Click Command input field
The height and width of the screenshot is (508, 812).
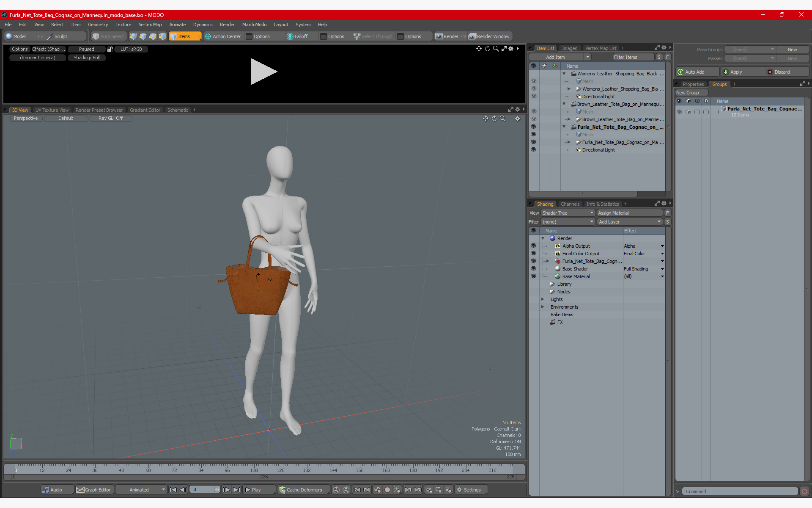pyautogui.click(x=740, y=491)
